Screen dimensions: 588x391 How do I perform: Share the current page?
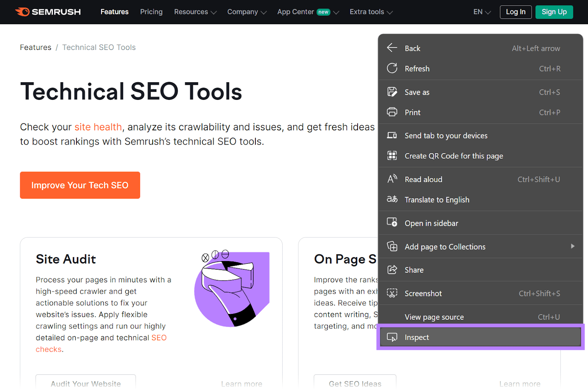point(414,270)
